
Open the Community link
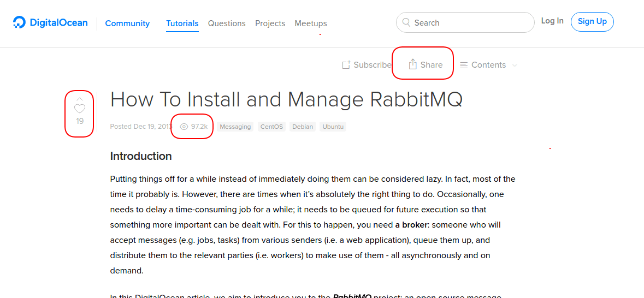tap(127, 23)
